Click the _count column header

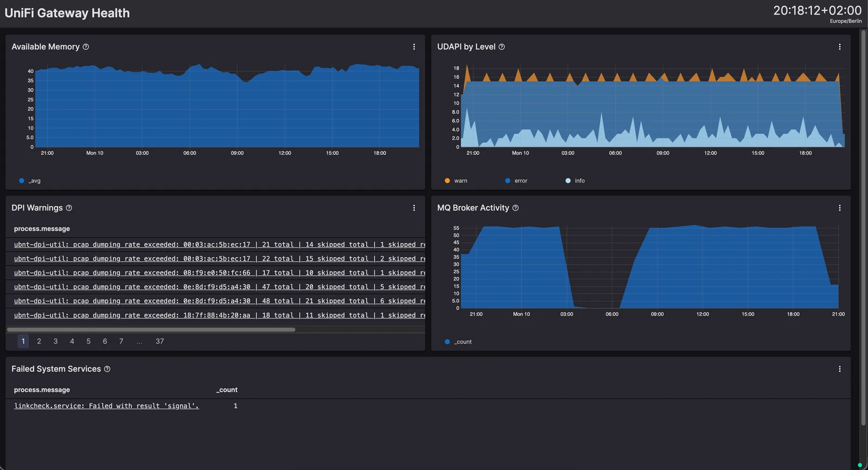227,390
